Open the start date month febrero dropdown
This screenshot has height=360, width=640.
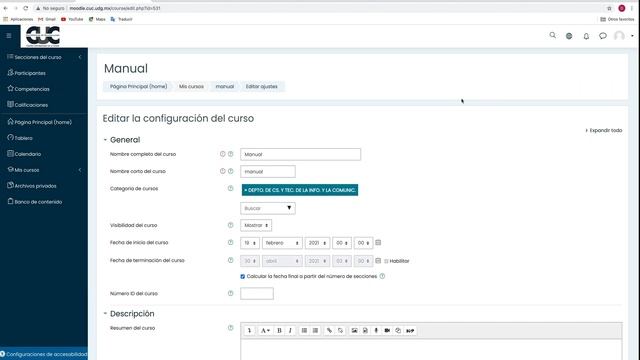[x=282, y=243]
